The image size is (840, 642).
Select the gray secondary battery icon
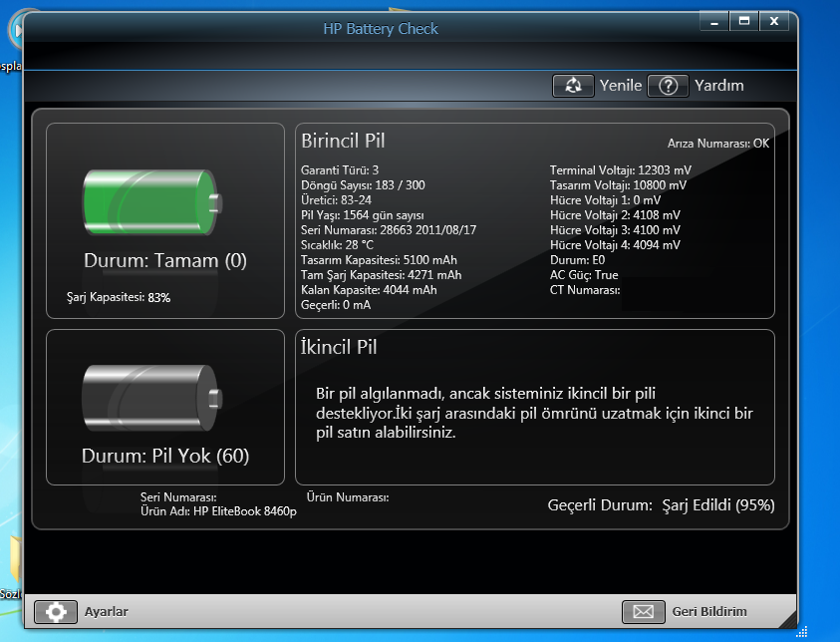152,398
